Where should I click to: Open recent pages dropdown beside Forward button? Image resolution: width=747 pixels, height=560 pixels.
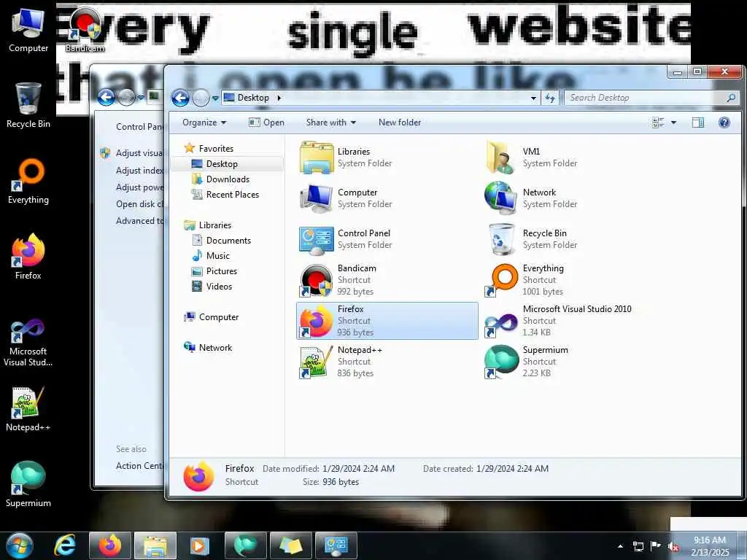click(215, 98)
